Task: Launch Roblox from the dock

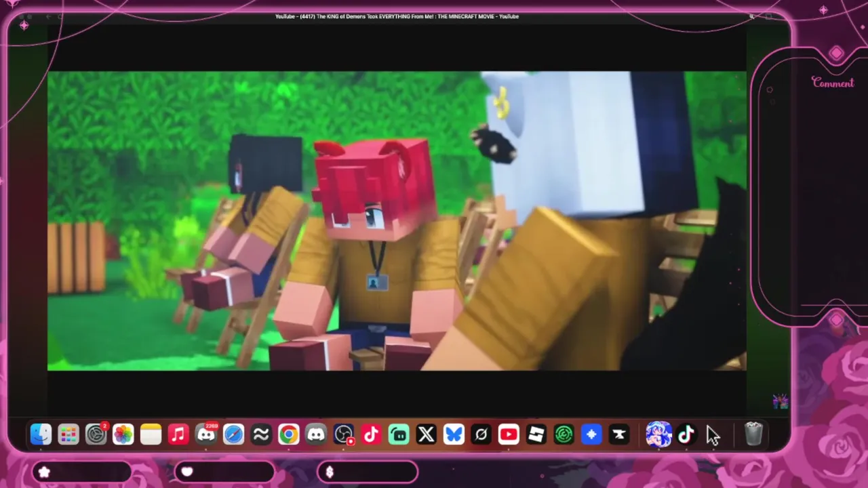Action: [536, 434]
